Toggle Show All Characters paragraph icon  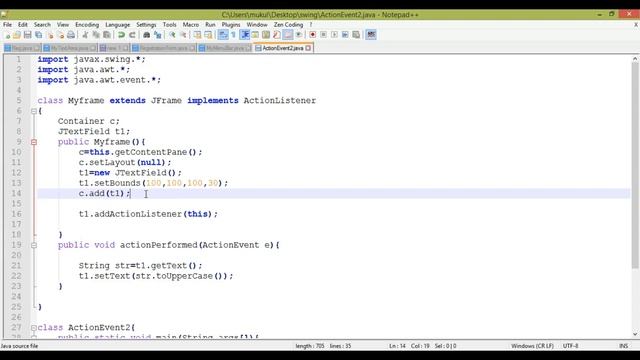(233, 35)
